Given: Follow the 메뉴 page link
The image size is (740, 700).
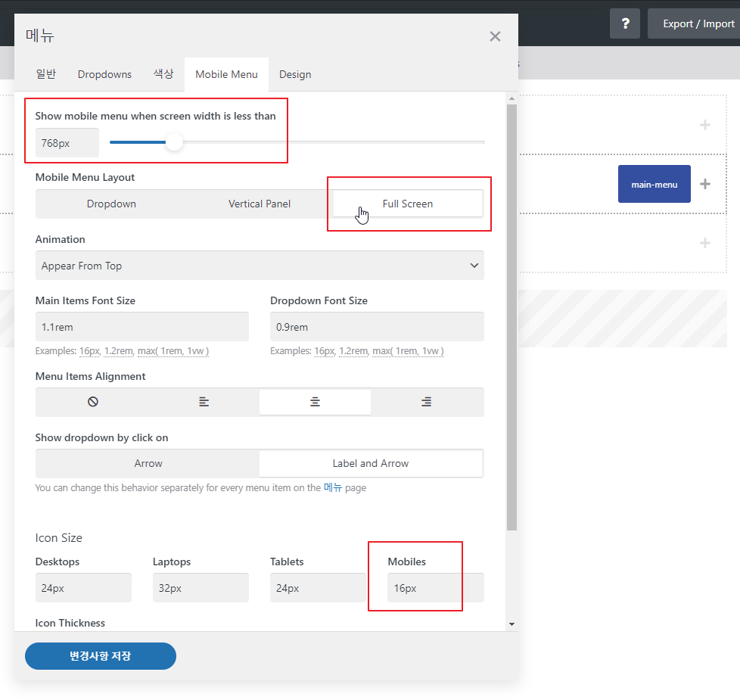Looking at the screenshot, I should point(333,487).
